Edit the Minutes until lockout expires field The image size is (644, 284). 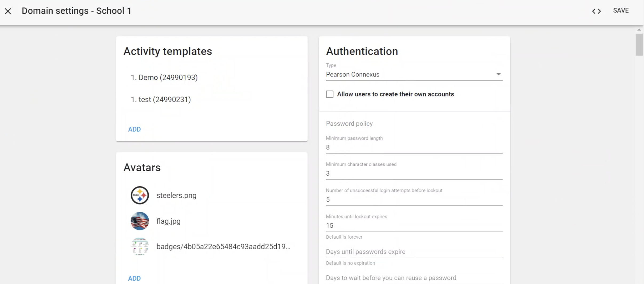414,226
